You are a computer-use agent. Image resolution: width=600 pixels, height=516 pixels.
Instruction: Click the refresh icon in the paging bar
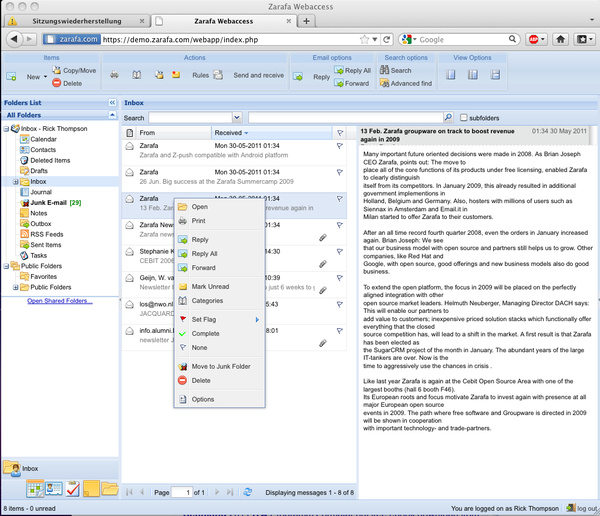click(248, 492)
